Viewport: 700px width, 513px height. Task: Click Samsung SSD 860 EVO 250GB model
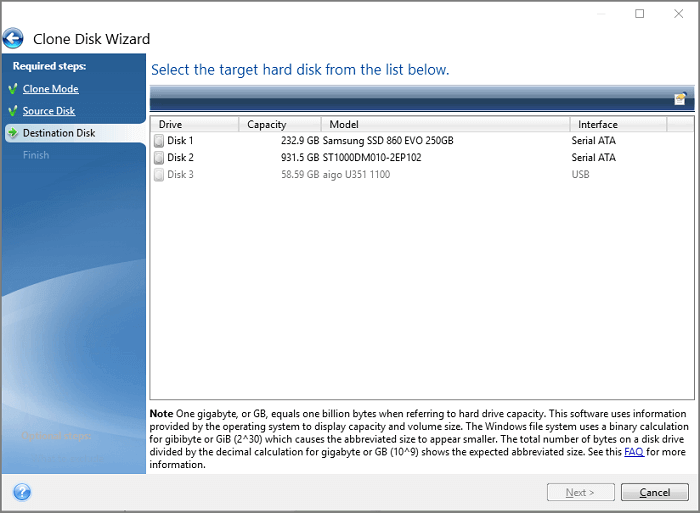coord(388,141)
